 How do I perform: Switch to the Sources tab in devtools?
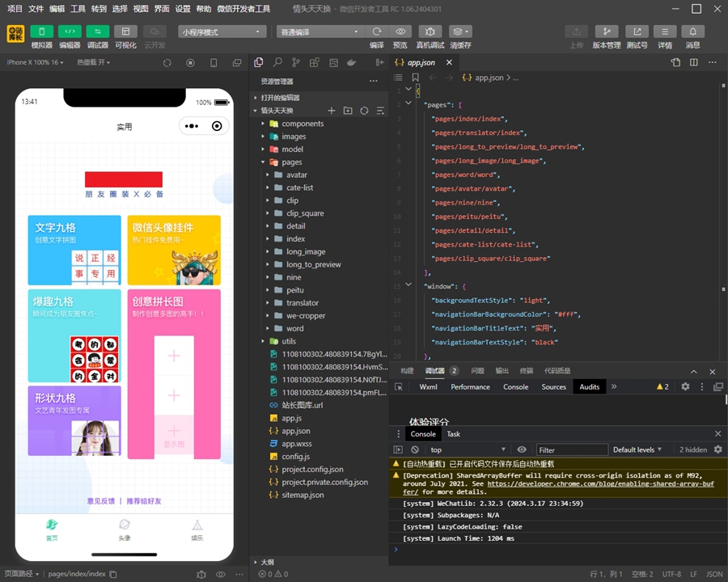[x=553, y=387]
